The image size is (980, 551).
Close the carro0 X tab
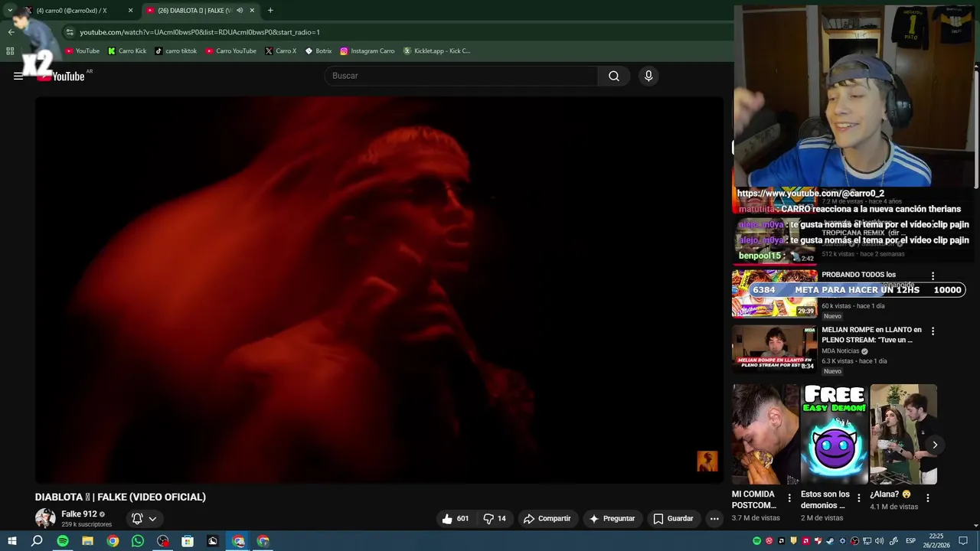click(130, 11)
